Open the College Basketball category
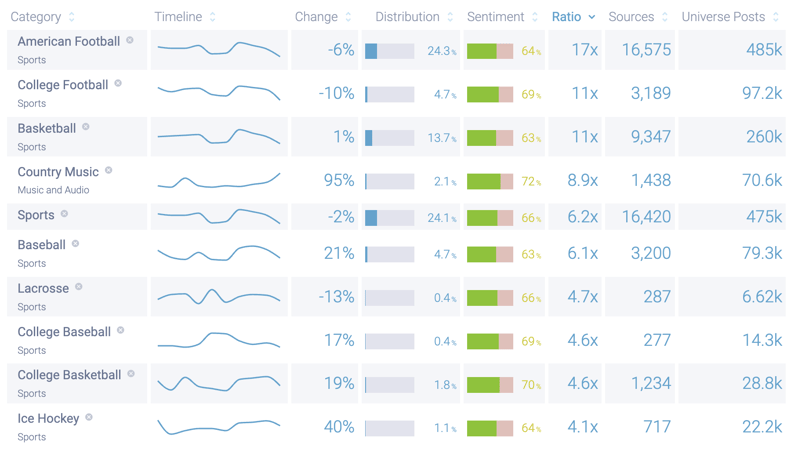Screen dimensions: 798x450 pyautogui.click(x=69, y=375)
